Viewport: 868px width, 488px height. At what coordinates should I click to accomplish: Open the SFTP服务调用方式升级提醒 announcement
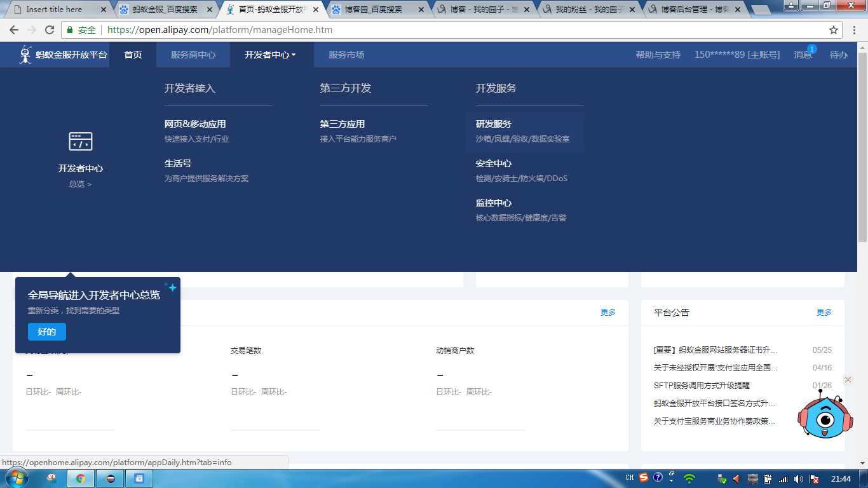click(702, 386)
